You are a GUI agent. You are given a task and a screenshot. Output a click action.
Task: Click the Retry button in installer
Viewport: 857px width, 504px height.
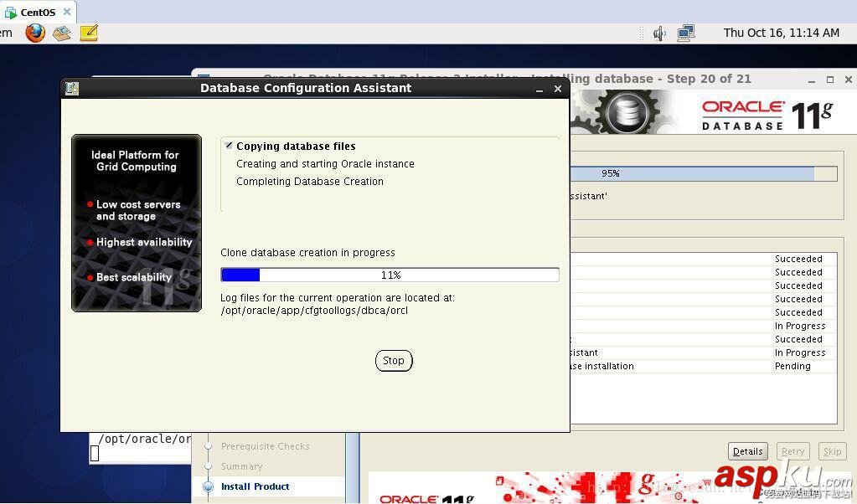(x=792, y=451)
